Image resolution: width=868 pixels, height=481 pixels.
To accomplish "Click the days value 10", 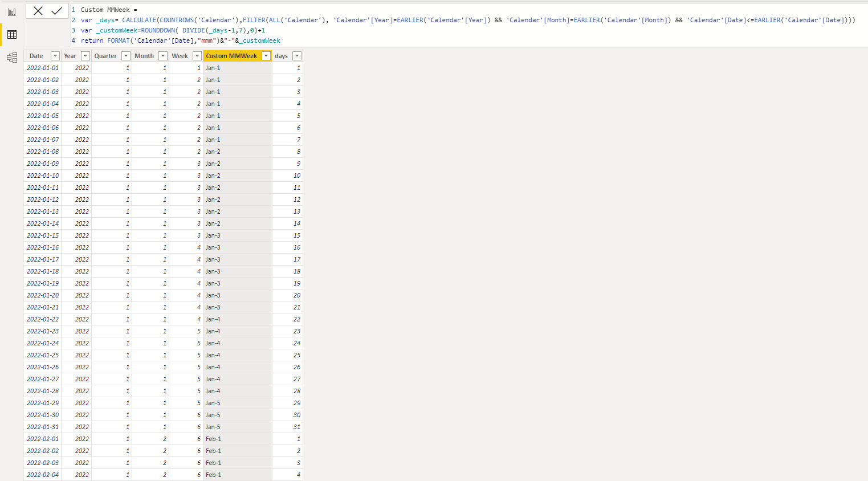I will click(287, 176).
